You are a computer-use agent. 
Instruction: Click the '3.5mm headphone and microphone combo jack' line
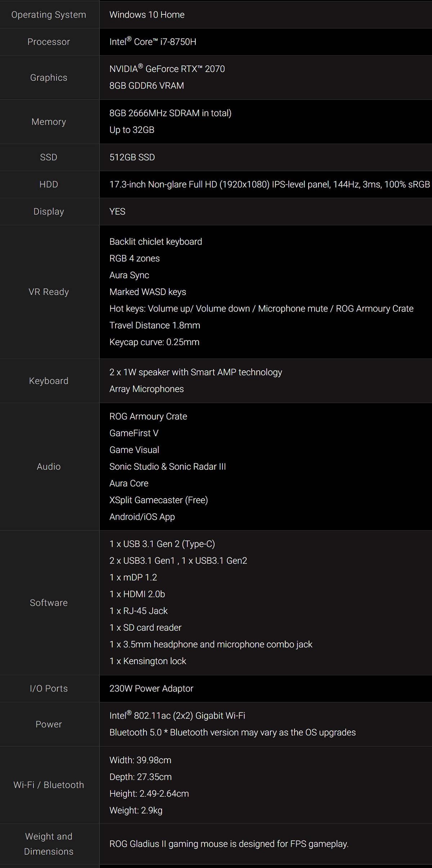point(211,644)
